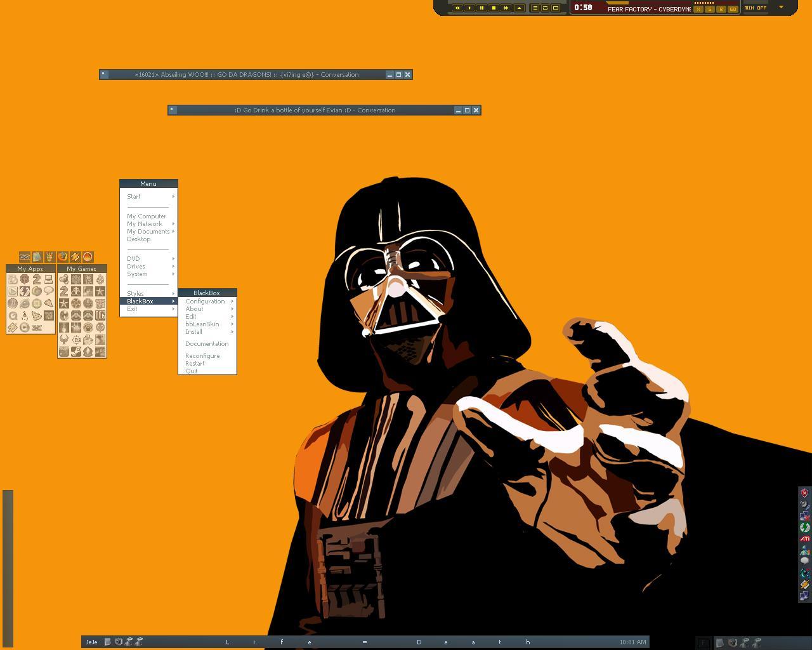Open the Styles submenu
This screenshot has height=650, width=812.
[148, 294]
